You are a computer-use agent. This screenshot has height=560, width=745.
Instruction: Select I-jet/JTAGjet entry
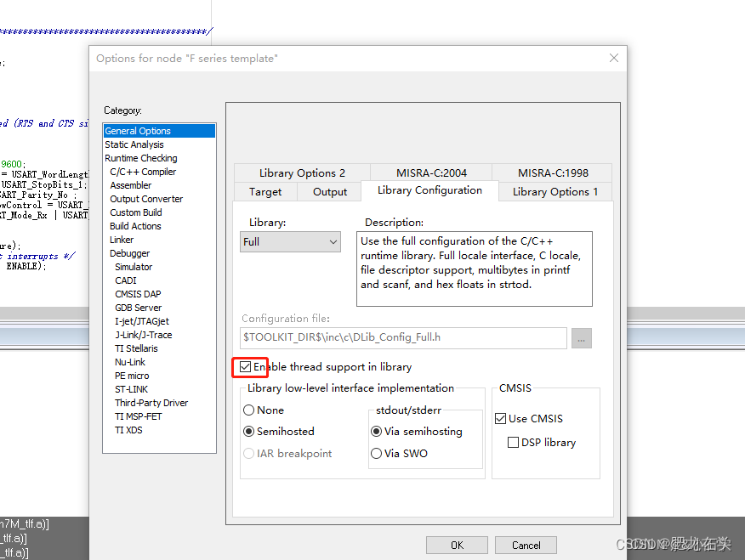tap(142, 321)
